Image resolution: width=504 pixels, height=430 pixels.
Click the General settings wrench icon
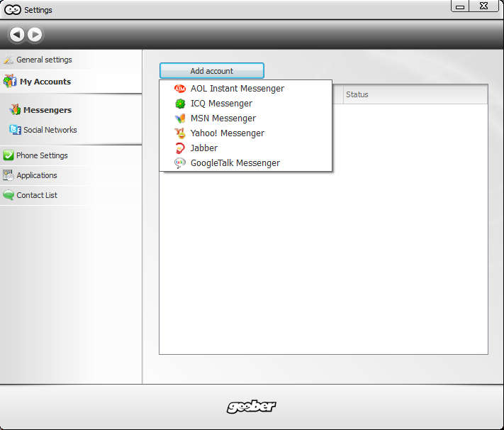9,60
